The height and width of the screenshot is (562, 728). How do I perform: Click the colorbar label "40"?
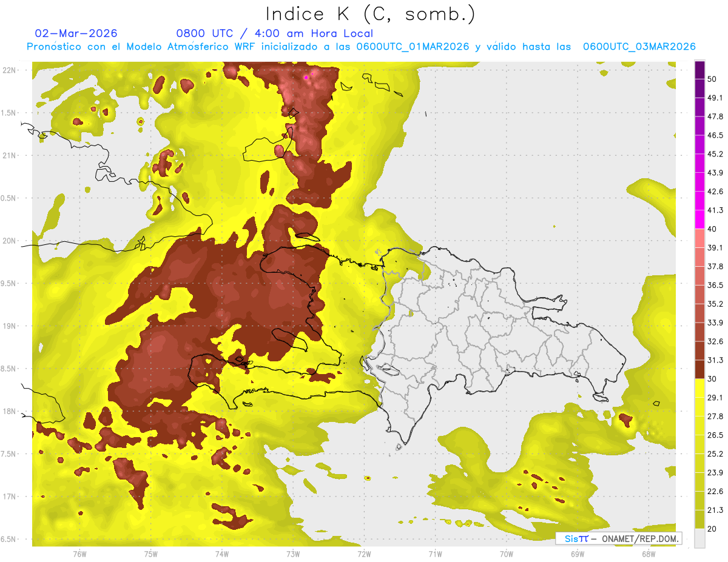click(x=713, y=229)
